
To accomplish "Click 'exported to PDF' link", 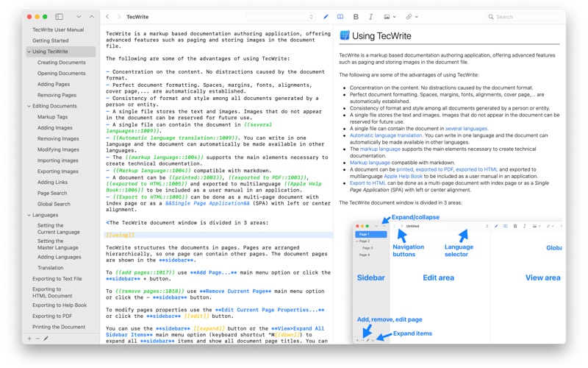I will tap(434, 169).
